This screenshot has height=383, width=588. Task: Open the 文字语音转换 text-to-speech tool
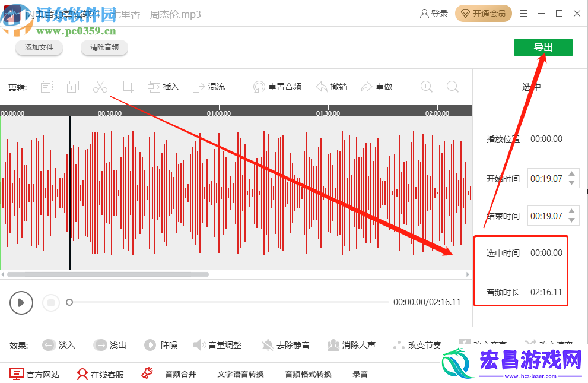[241, 374]
